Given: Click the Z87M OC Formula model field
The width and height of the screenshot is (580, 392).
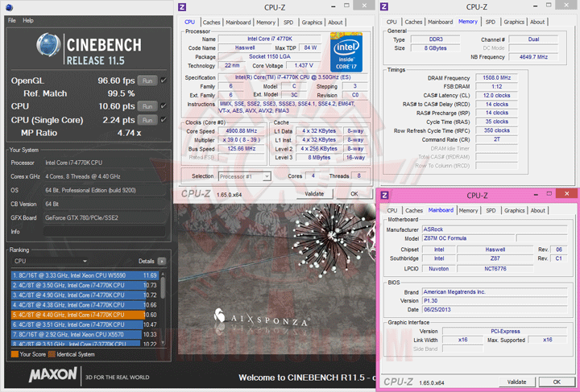Looking at the screenshot, I should coord(467,238).
